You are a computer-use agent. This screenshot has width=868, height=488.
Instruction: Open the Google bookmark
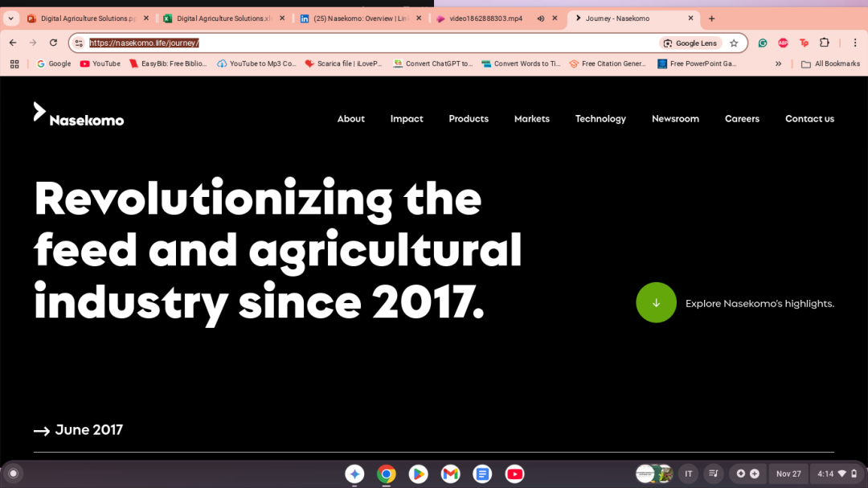click(54, 64)
